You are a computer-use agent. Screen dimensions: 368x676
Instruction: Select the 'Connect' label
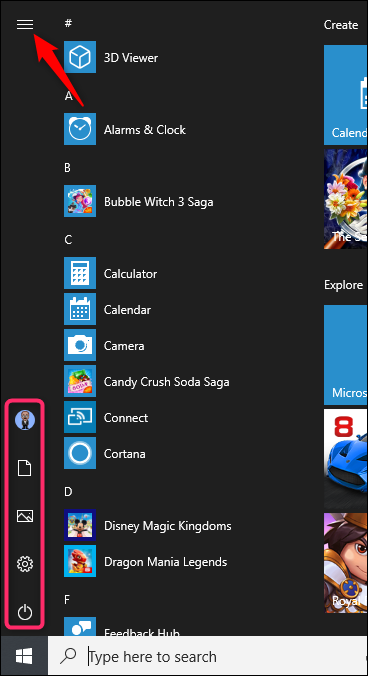pyautogui.click(x=126, y=418)
